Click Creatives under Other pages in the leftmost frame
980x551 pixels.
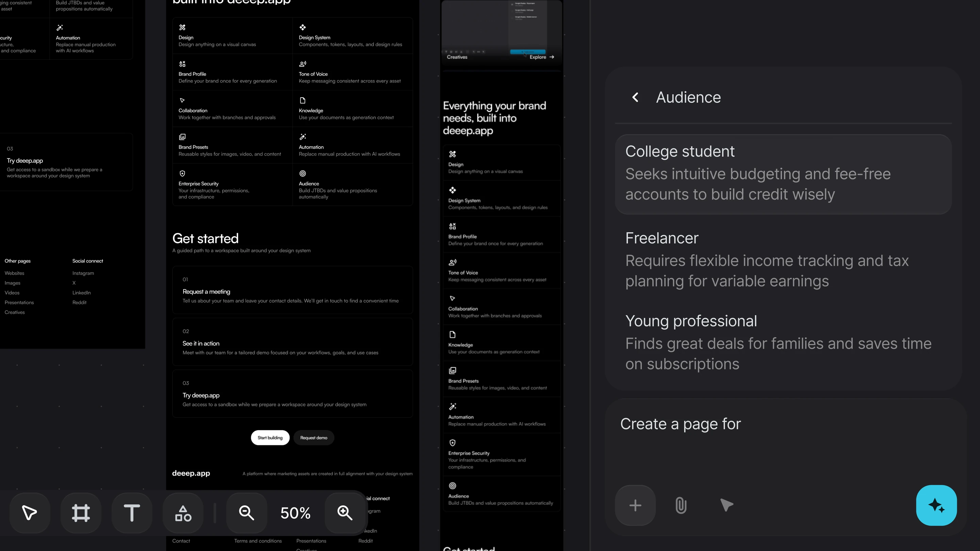pyautogui.click(x=15, y=313)
